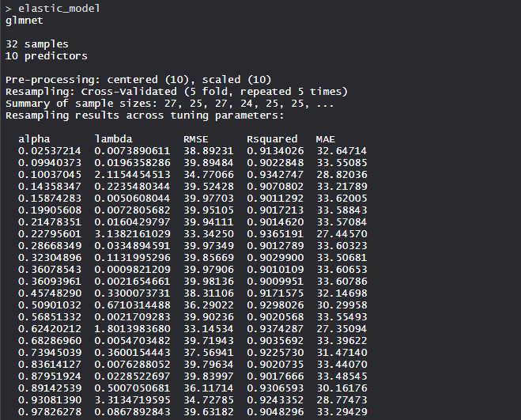This screenshot has width=521, height=420.
Task: Click the MAE column header
Action: (x=325, y=139)
